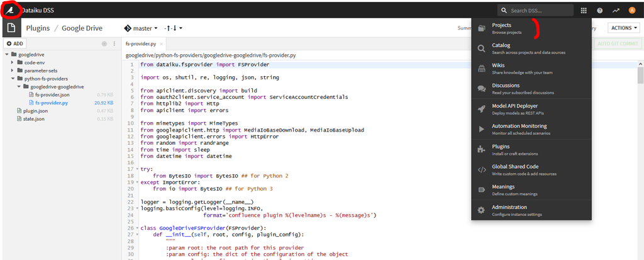This screenshot has width=644, height=260.
Task: Expand the parameter-sets folder arrow
Action: tap(13, 71)
